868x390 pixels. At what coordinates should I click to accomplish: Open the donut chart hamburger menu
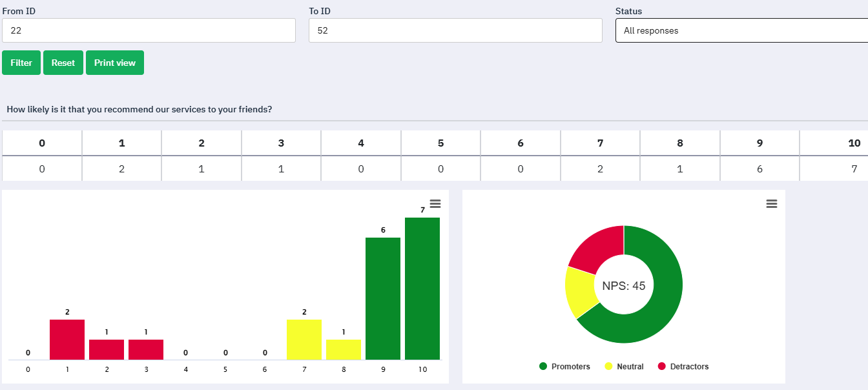771,203
